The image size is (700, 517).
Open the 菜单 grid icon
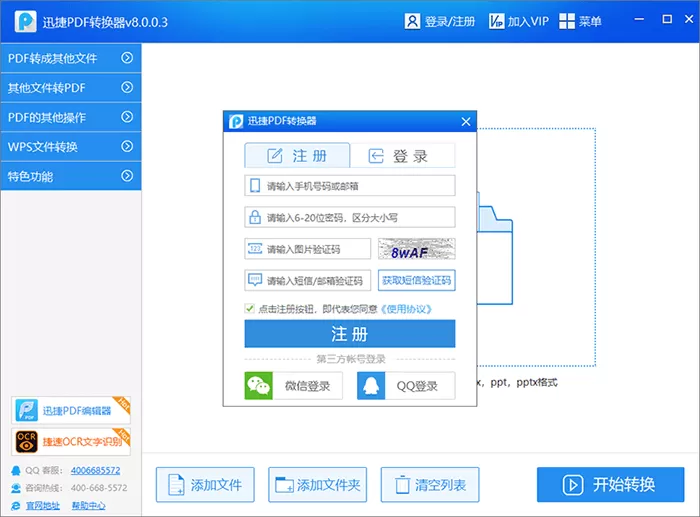[x=567, y=21]
